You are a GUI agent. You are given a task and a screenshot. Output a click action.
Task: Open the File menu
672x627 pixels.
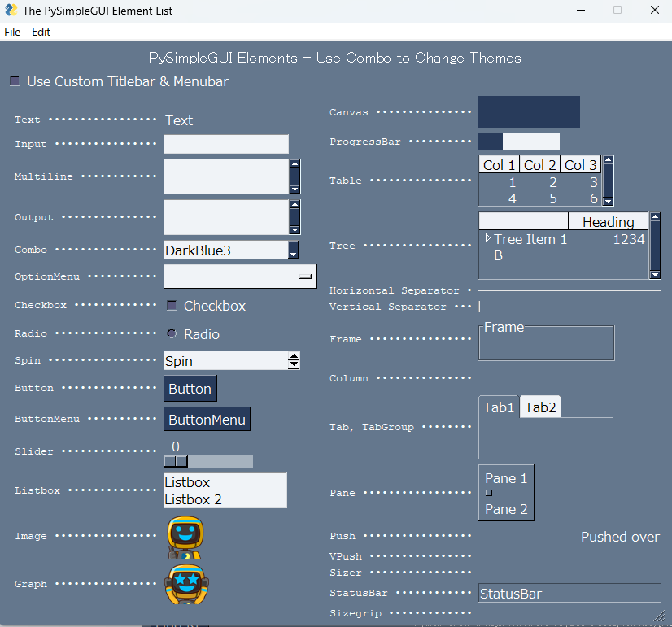point(12,32)
